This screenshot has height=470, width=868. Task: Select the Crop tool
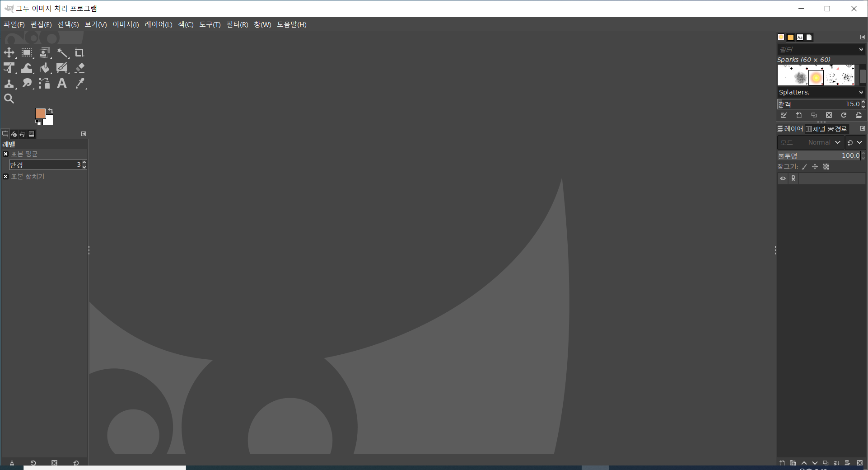tap(79, 53)
